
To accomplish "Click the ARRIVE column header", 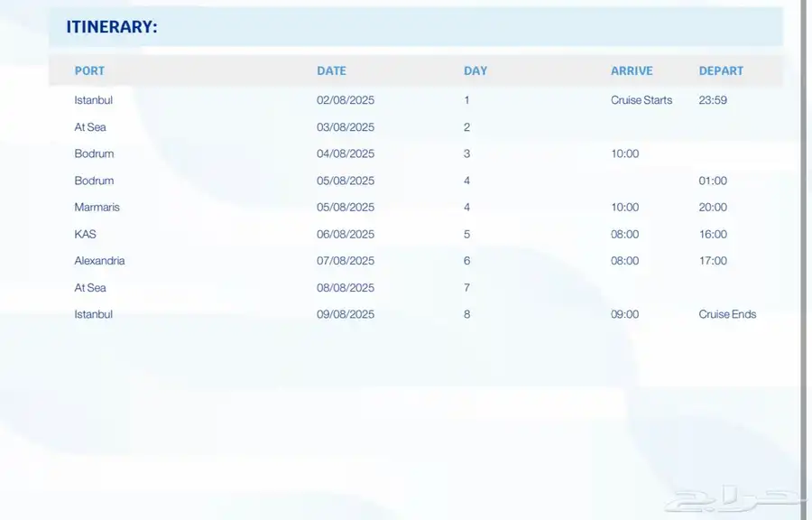I will [x=632, y=71].
